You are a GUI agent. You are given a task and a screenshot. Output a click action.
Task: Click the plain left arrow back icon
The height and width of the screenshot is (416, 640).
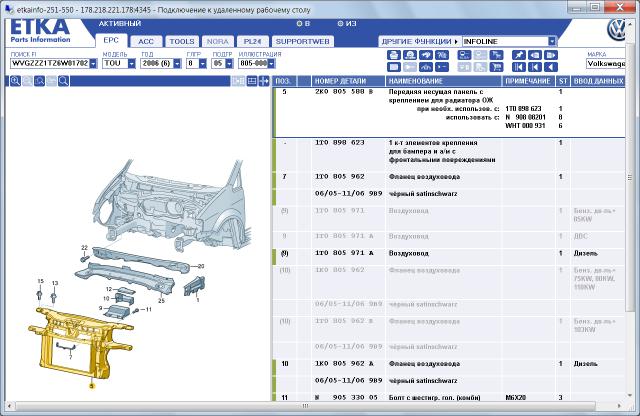pos(551,67)
